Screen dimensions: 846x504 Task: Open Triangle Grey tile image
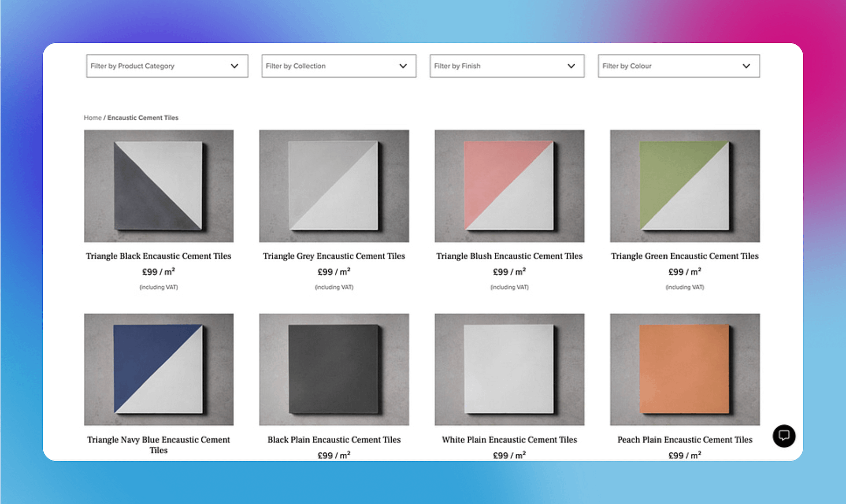[334, 185]
